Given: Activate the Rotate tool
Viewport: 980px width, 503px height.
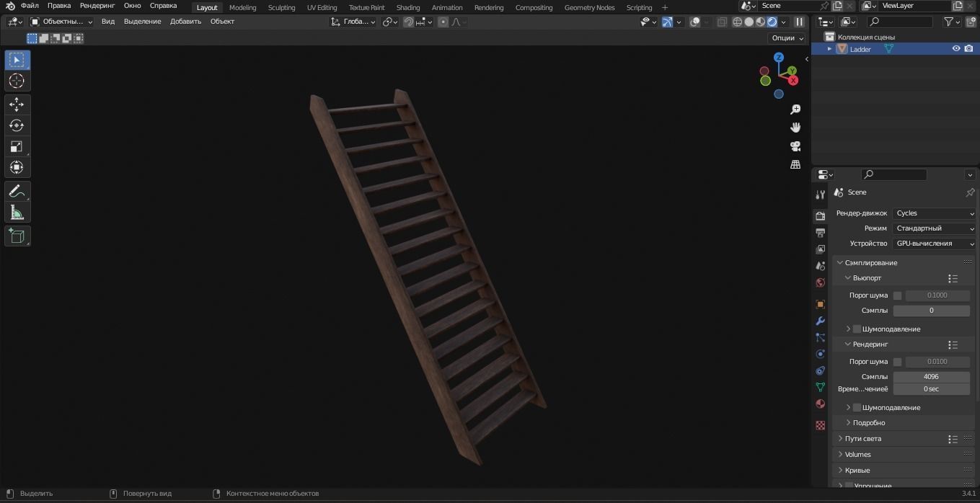Looking at the screenshot, I should point(16,125).
